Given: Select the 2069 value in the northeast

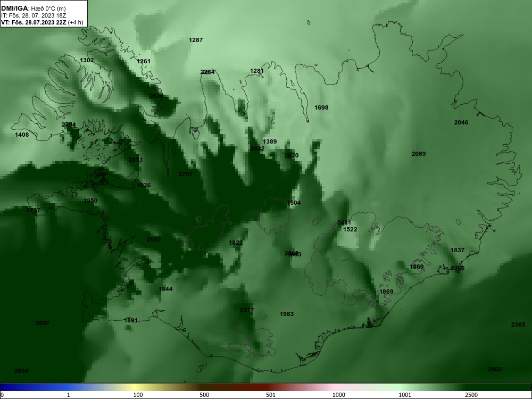Looking at the screenshot, I should pos(419,154).
